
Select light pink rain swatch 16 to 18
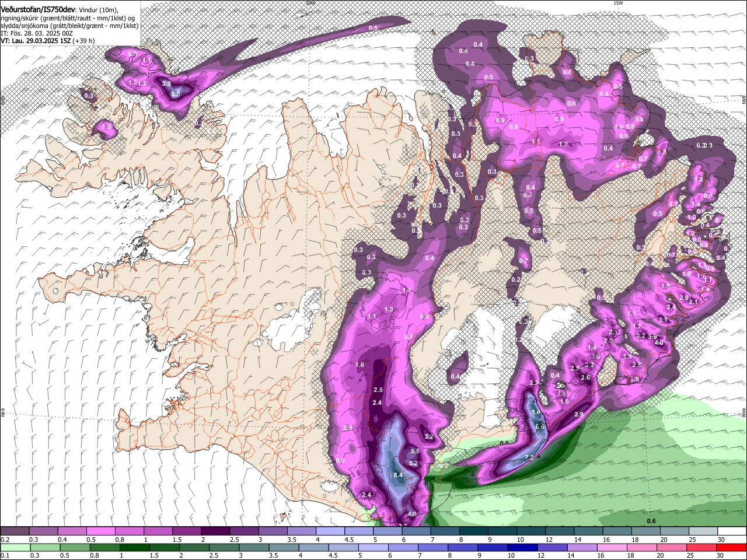pyautogui.click(x=611, y=547)
